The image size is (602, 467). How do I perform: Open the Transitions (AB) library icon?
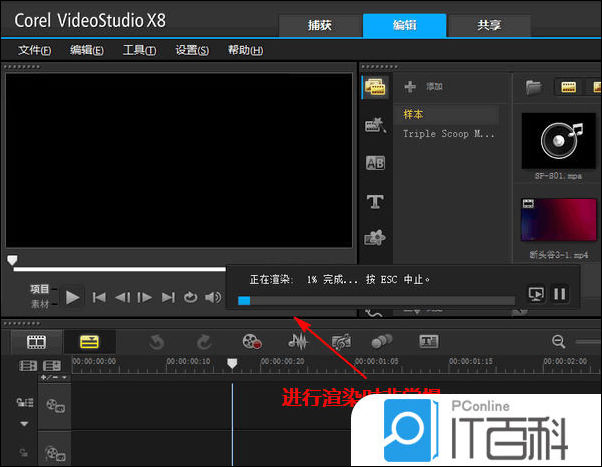pyautogui.click(x=375, y=163)
